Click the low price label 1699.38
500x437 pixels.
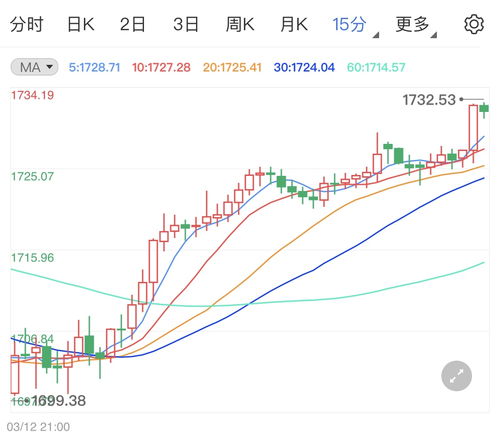[x=59, y=400]
